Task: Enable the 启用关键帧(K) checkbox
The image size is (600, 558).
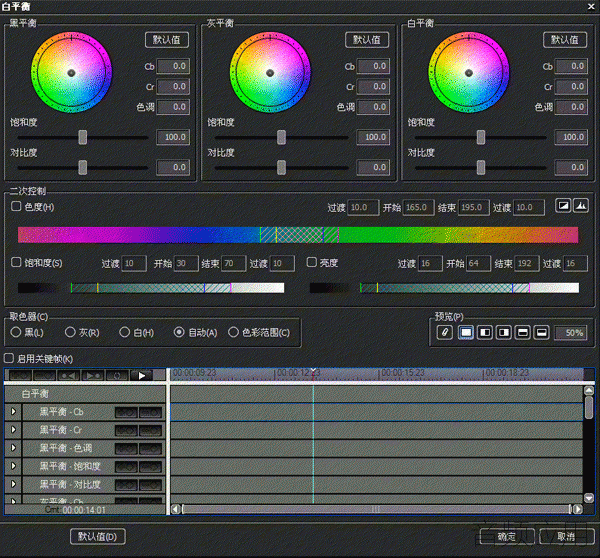Action: coord(8,358)
